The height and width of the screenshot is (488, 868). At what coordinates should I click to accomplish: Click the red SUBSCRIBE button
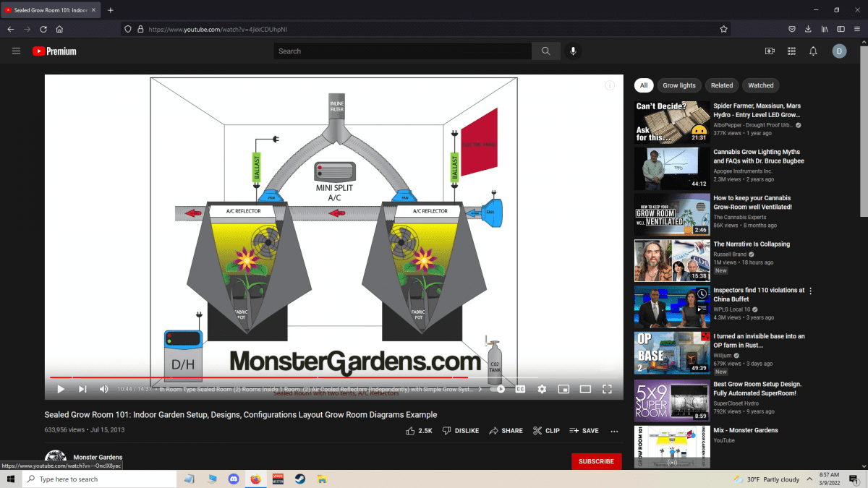596,461
